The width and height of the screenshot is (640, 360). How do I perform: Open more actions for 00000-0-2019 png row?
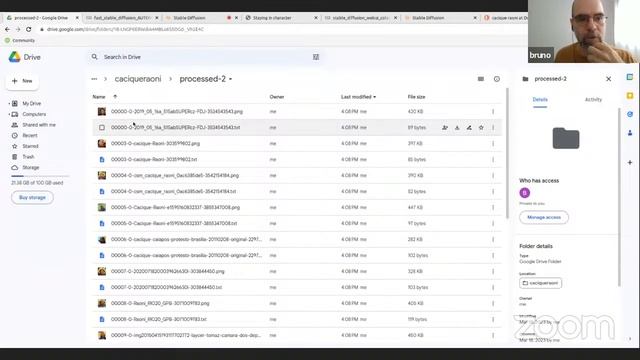point(493,111)
